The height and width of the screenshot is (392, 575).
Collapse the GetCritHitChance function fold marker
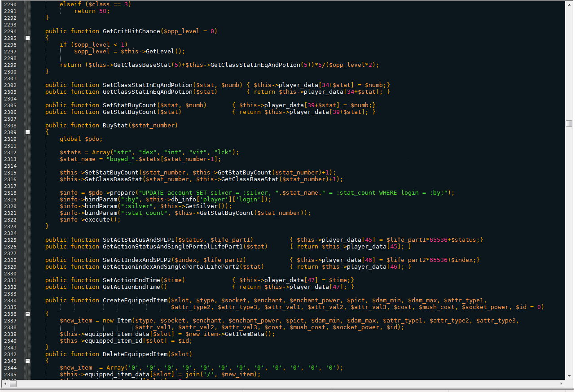[x=28, y=38]
